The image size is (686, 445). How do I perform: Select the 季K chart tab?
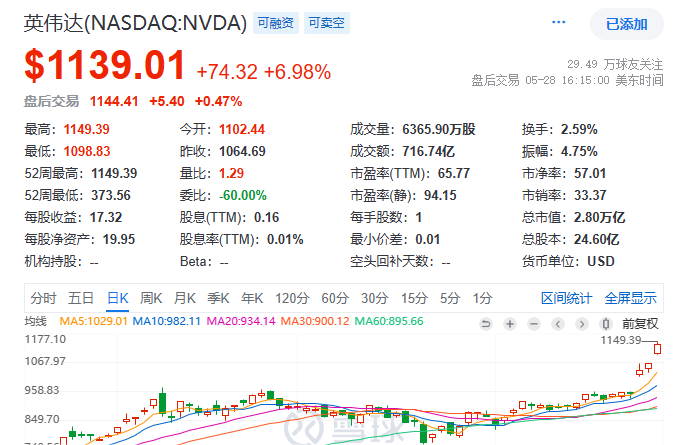[218, 298]
